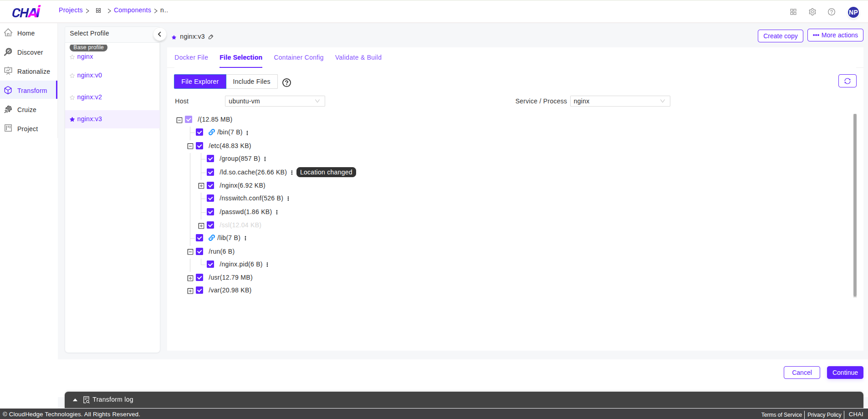Uncheck the /bin checkbox
Viewport: 868px width, 419px height.
tap(199, 132)
